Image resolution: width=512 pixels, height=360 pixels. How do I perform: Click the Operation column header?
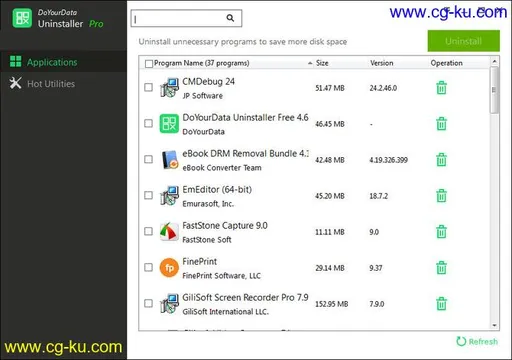(446, 63)
